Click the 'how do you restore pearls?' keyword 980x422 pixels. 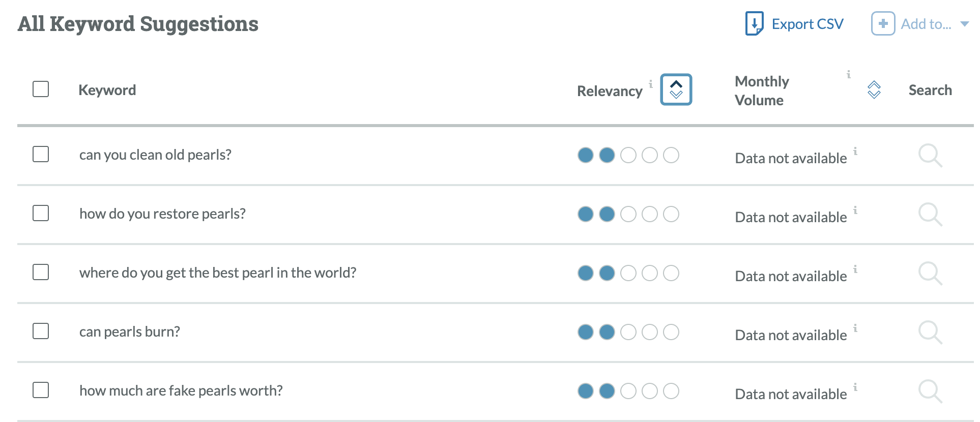(x=162, y=214)
